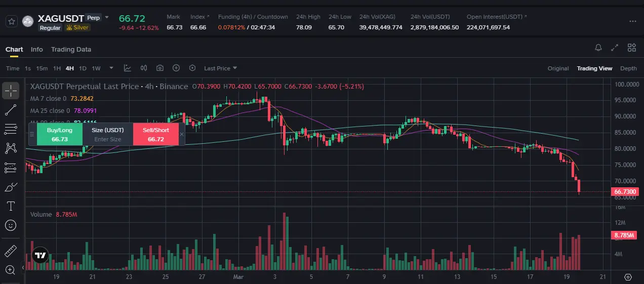Click the TradingView logo on the chart
Viewport: 644px width, 284px height.
(39, 256)
